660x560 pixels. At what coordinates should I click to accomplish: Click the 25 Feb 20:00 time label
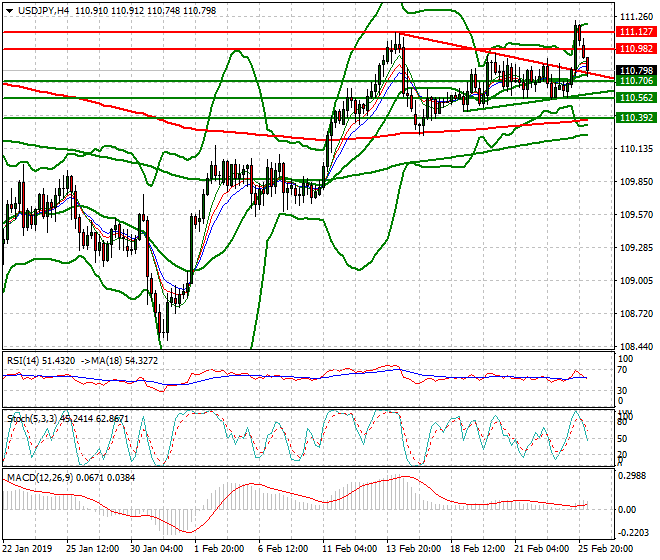click(x=606, y=549)
